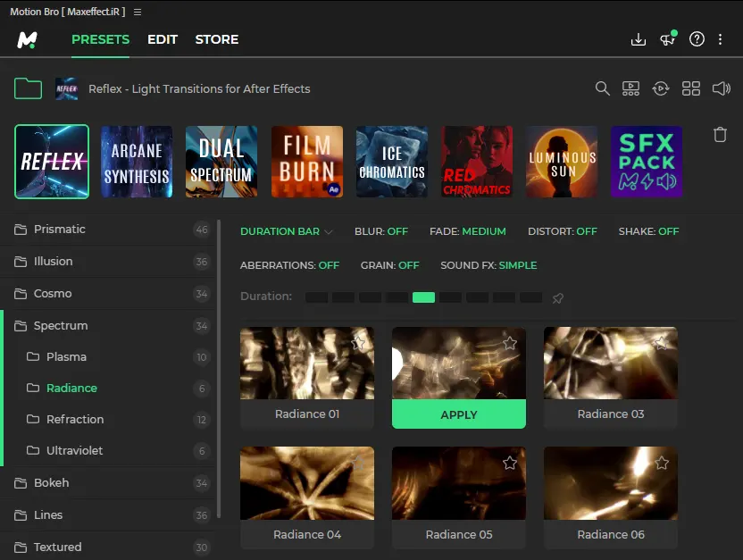Image resolution: width=743 pixels, height=560 pixels.
Task: Change the SOUND FX setting
Action: tap(488, 265)
